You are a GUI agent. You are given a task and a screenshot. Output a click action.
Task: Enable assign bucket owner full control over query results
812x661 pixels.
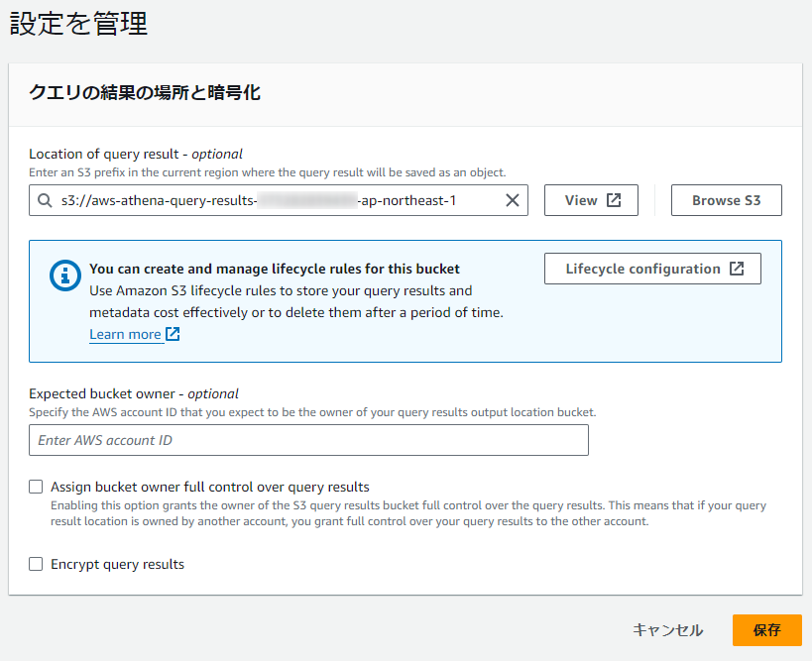(x=36, y=486)
